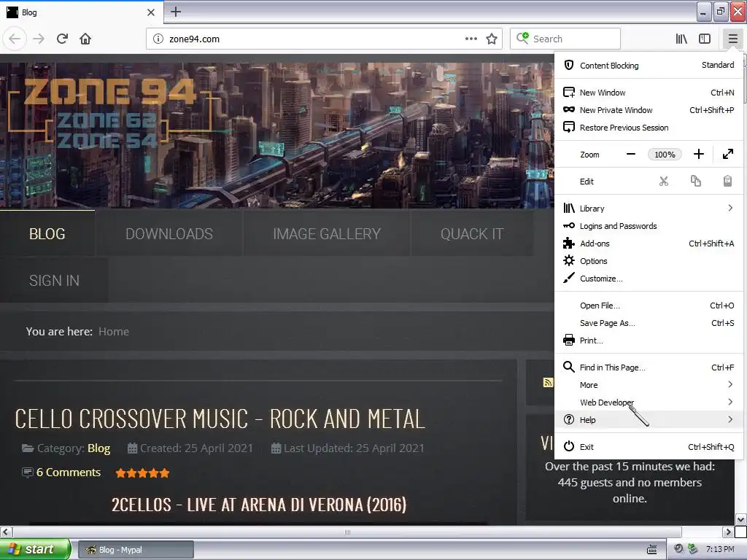This screenshot has width=747, height=560.
Task: Open the BLOG navigation tab
Action: point(47,234)
